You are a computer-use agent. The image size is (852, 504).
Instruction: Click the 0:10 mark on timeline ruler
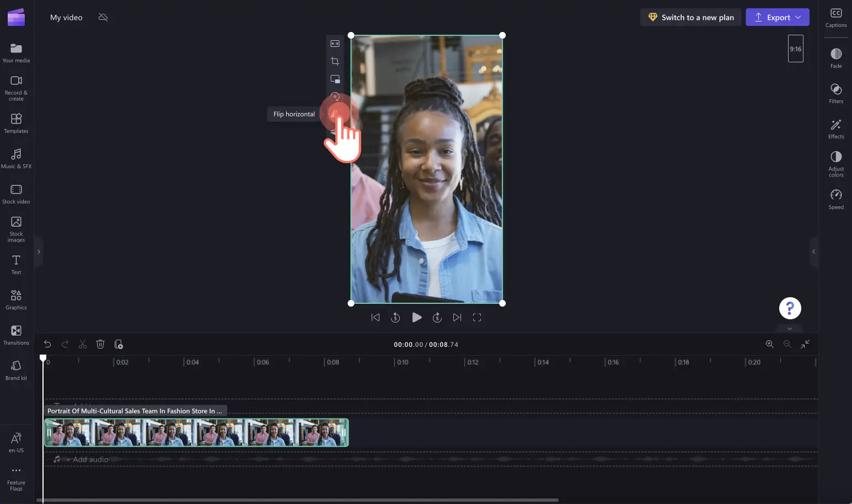point(403,362)
